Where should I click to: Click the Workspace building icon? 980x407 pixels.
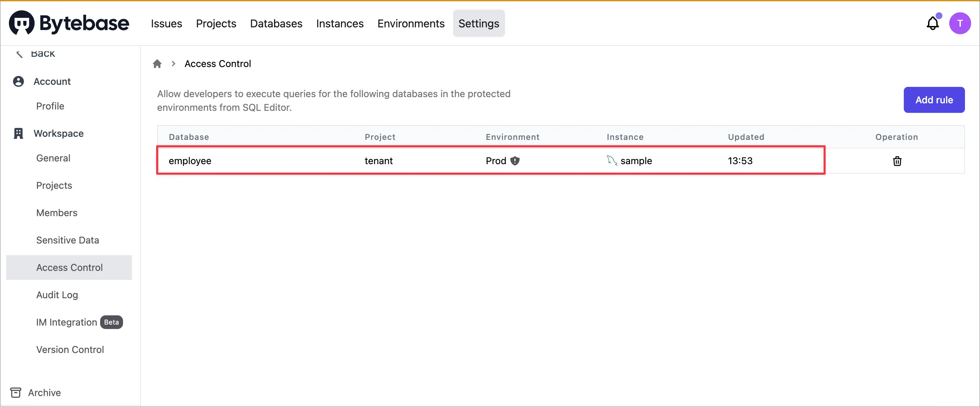coord(18,133)
